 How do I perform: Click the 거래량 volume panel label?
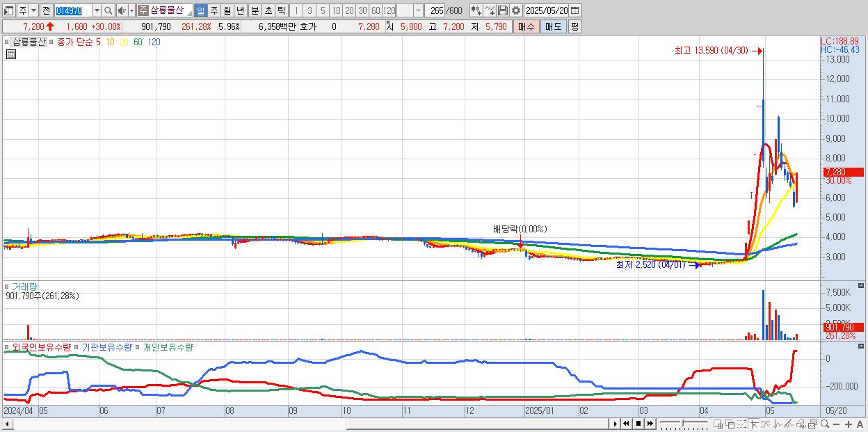[25, 286]
